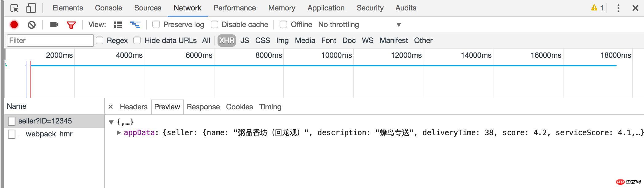
Task: Tick the Disable cache checkbox
Action: pyautogui.click(x=214, y=24)
